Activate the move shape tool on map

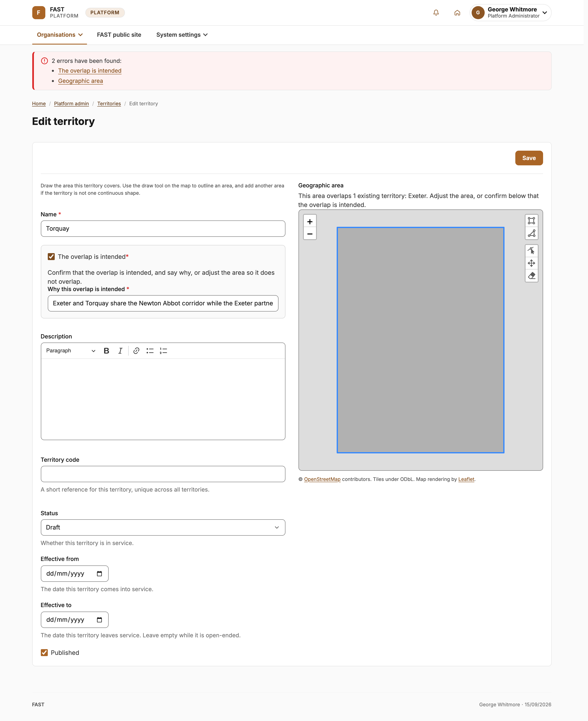pos(531,263)
